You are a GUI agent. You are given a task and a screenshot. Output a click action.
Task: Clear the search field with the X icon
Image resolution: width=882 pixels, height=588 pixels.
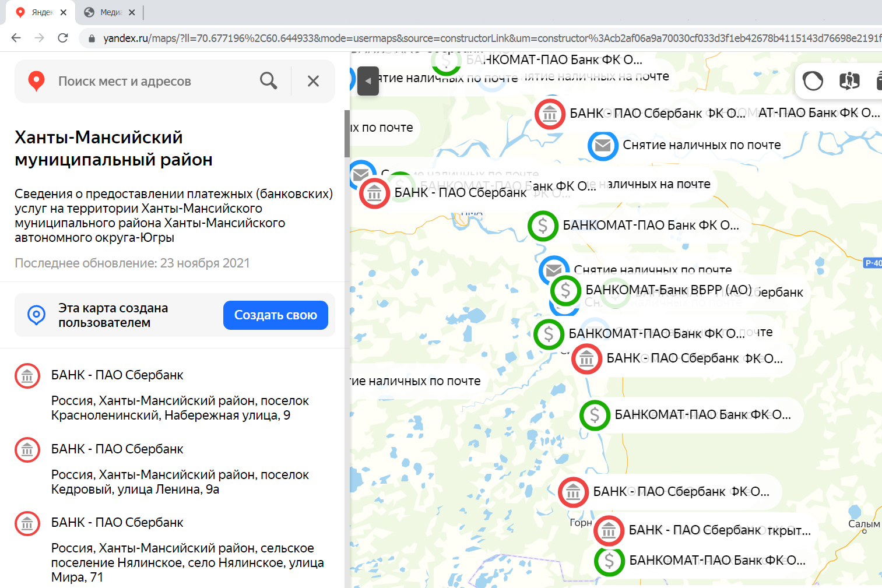point(313,81)
